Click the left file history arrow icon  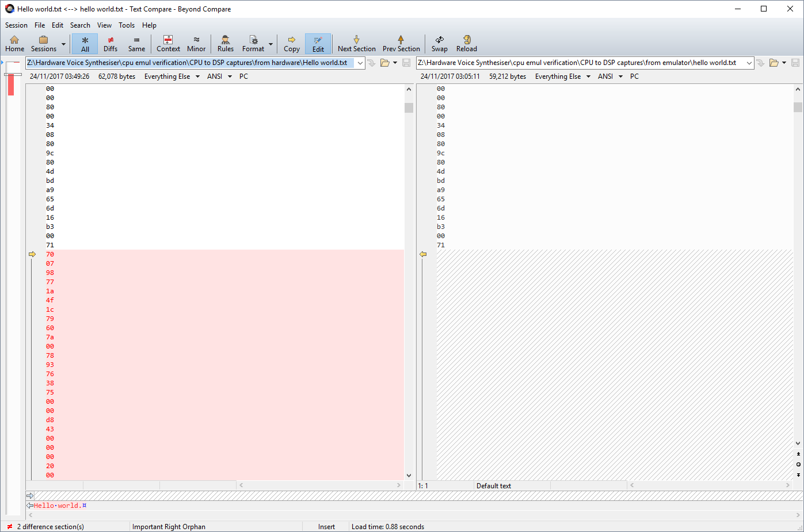371,63
